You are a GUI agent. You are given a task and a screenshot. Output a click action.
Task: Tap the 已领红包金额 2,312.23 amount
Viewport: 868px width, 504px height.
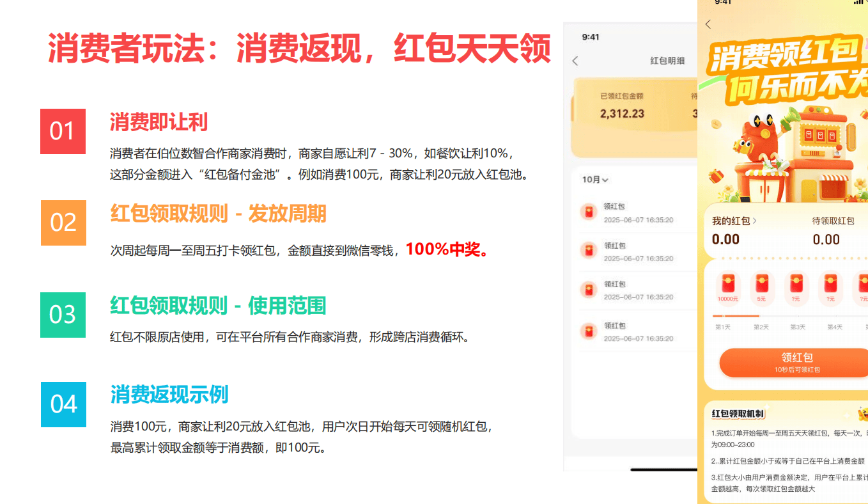[x=622, y=114]
